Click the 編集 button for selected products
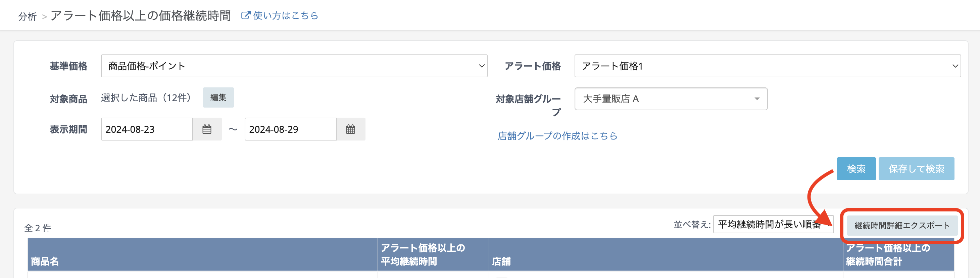The image size is (980, 278). point(218,97)
